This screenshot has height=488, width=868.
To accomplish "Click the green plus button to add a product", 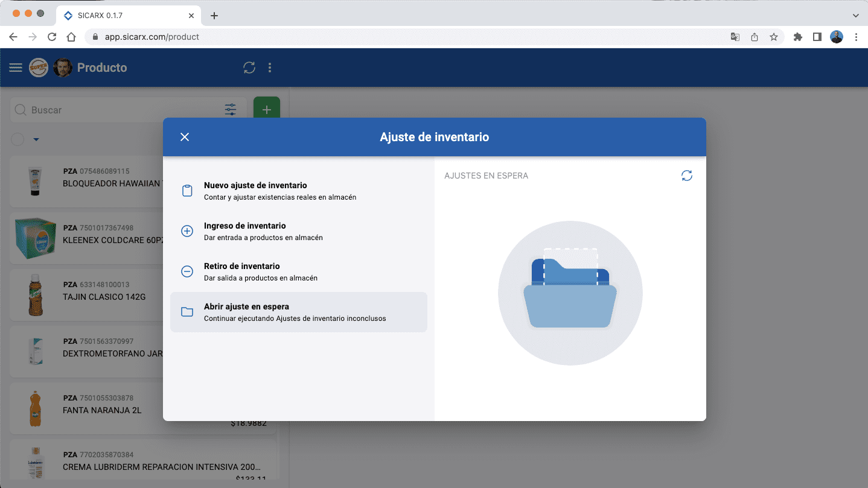I will pos(266,109).
